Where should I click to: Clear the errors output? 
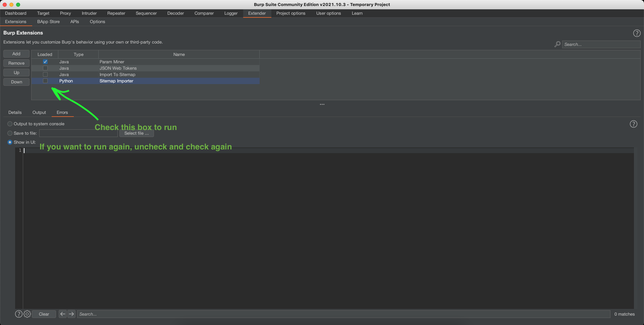pyautogui.click(x=44, y=314)
